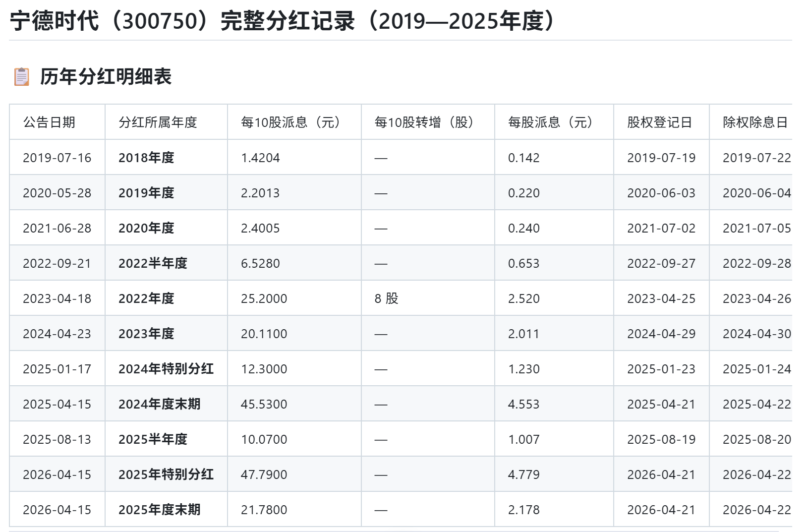Click the payout value 21.7800
Image resolution: width=806 pixels, height=532 pixels.
[x=264, y=510]
